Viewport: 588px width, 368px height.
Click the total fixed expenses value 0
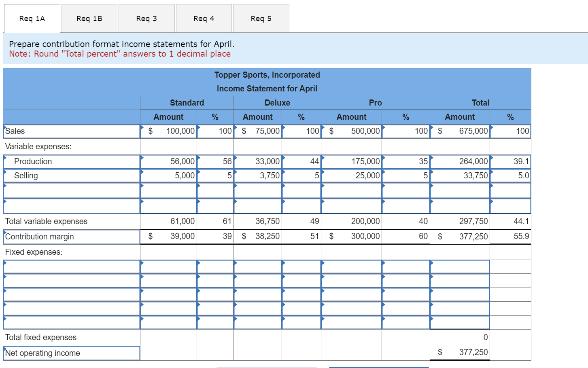[460, 338]
